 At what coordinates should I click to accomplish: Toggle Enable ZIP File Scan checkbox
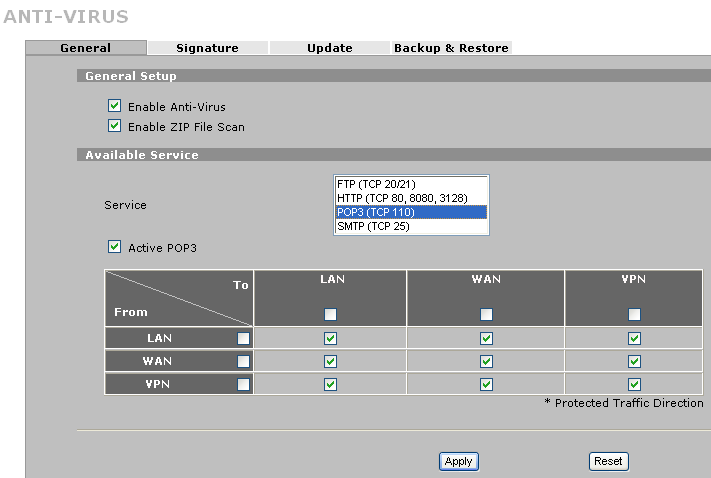(x=114, y=126)
